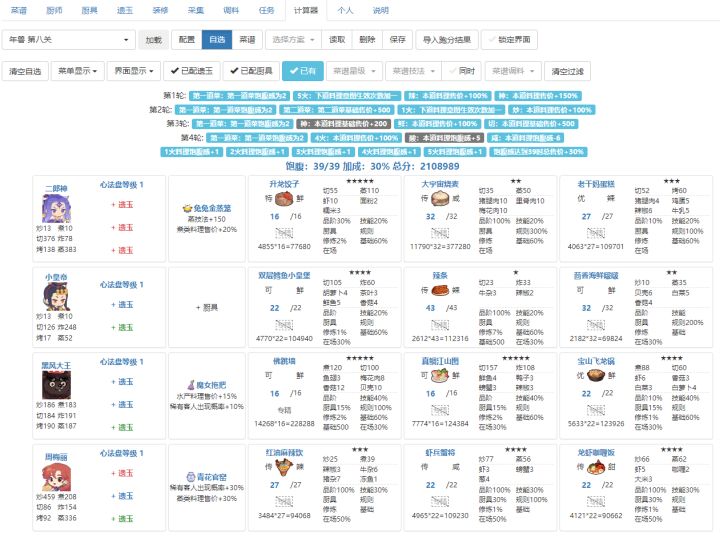Toggle the 已配厨具 filter checkbox
Screen dimensions: 720x537
[251, 71]
